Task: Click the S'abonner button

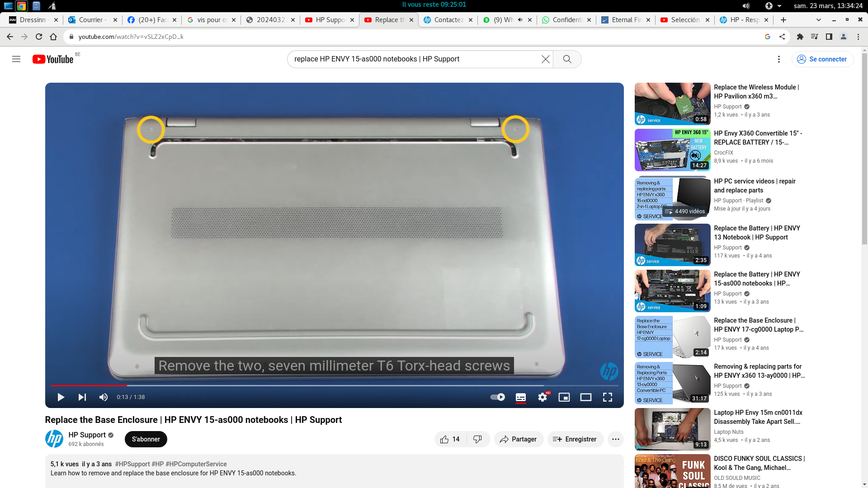Action: tap(146, 439)
